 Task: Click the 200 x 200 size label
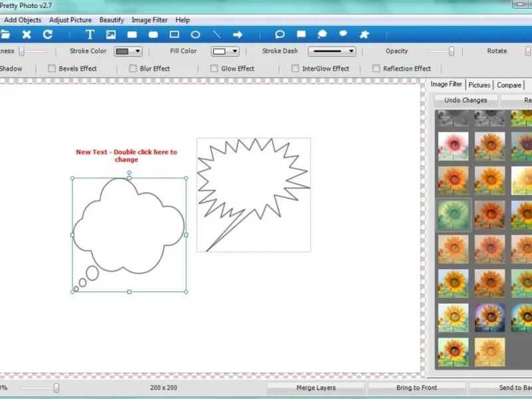tap(164, 388)
